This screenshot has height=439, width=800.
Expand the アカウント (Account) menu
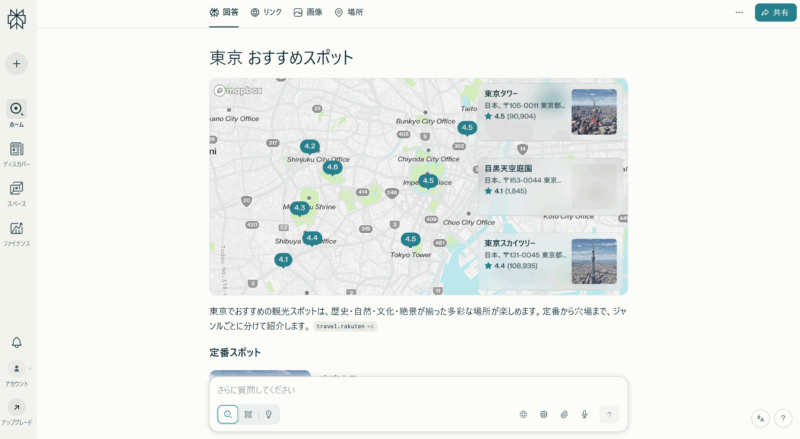tap(16, 369)
